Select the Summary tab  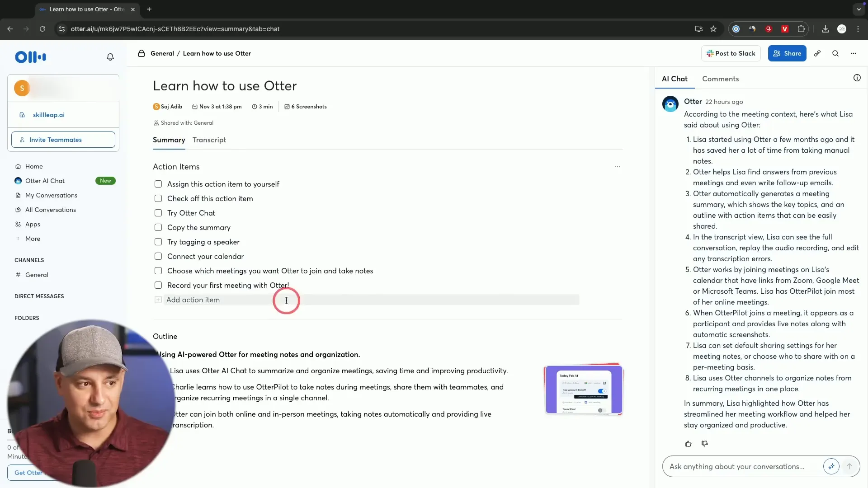pos(169,140)
